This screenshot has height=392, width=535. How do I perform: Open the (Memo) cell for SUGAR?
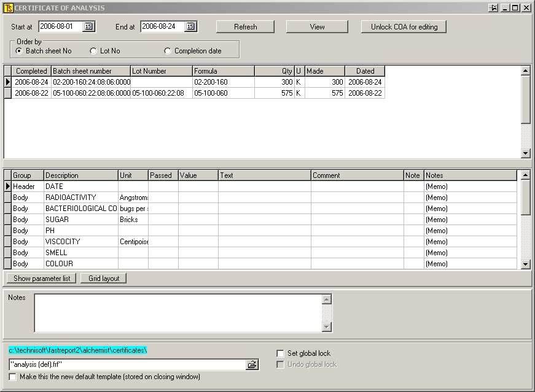click(x=471, y=220)
